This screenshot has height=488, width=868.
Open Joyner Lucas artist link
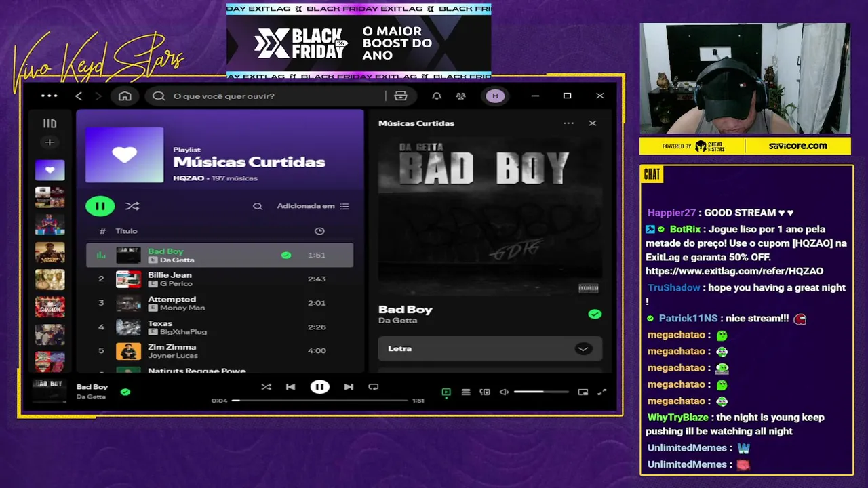pyautogui.click(x=172, y=356)
